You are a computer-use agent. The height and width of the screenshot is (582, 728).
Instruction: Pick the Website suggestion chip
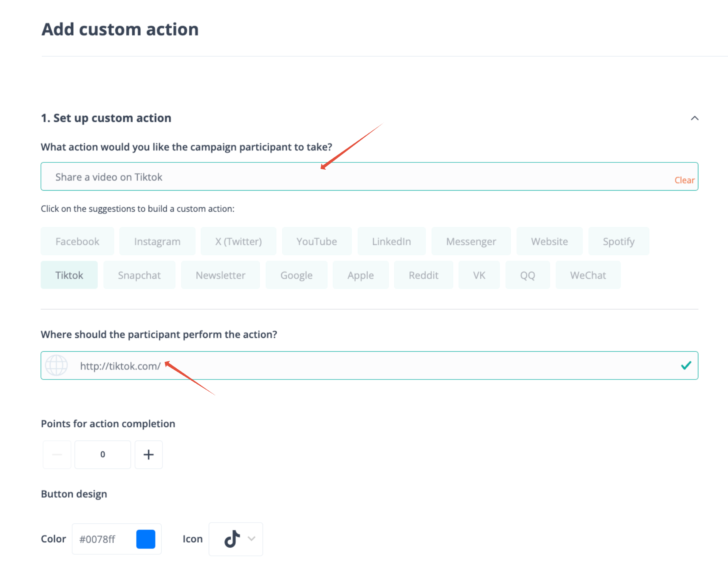549,241
